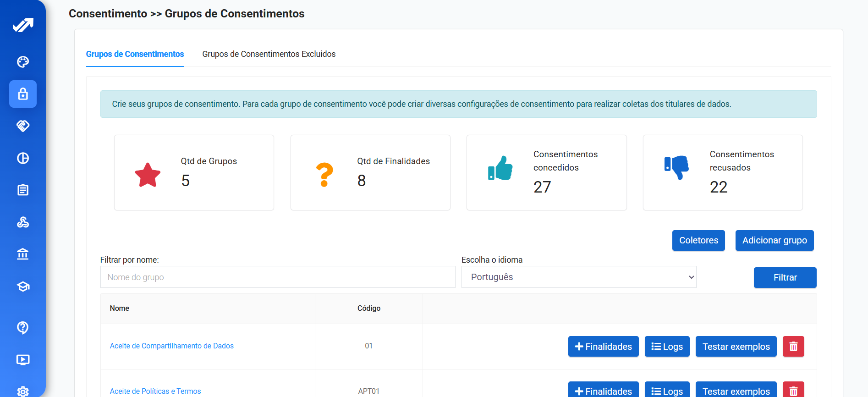Delete the Aceite de Compartilhamento de Dados group
Viewport: 868px width, 397px height.
[793, 347]
